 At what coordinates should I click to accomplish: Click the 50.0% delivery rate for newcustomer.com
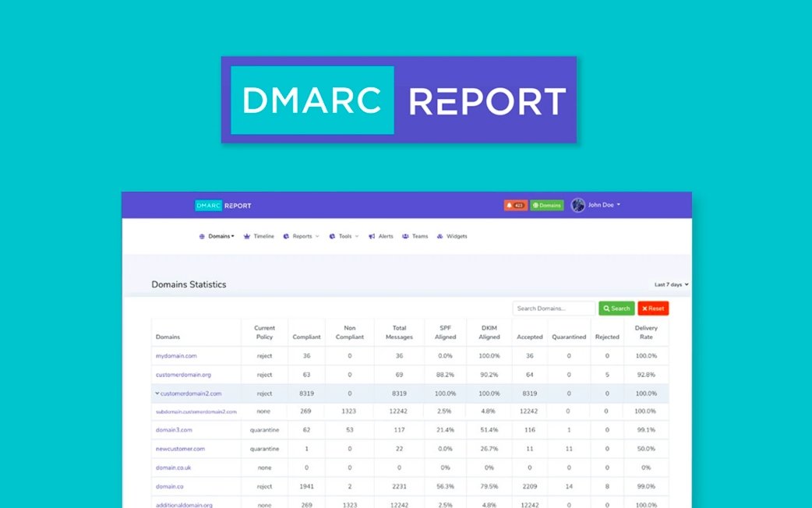point(646,449)
